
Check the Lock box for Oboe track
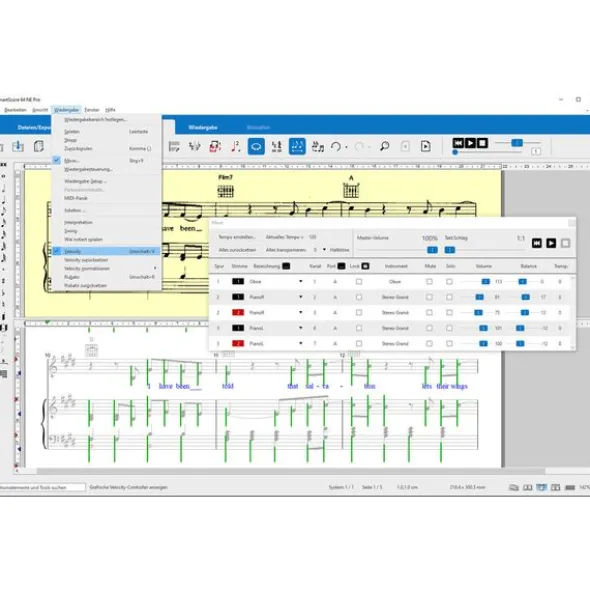point(359,282)
